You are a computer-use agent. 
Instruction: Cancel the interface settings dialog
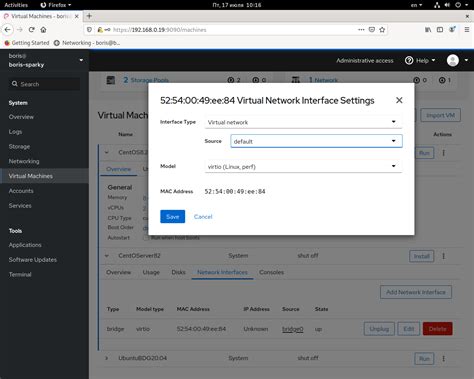pos(203,217)
